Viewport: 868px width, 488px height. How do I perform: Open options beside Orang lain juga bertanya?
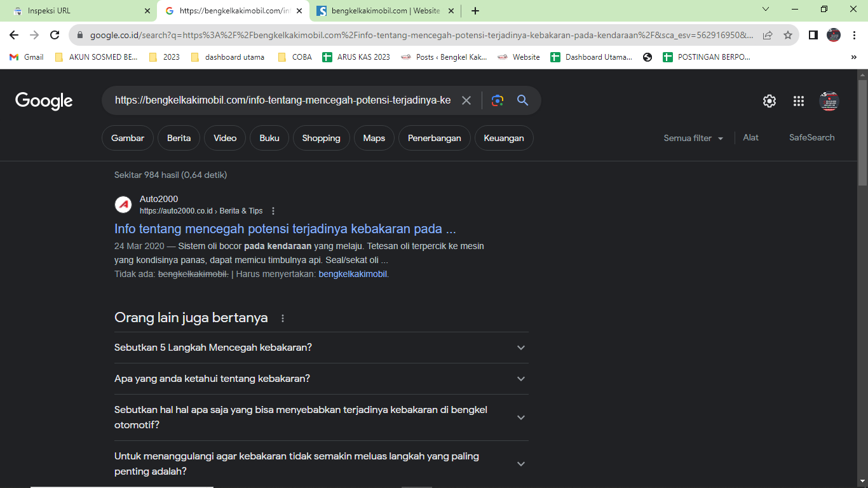(283, 318)
